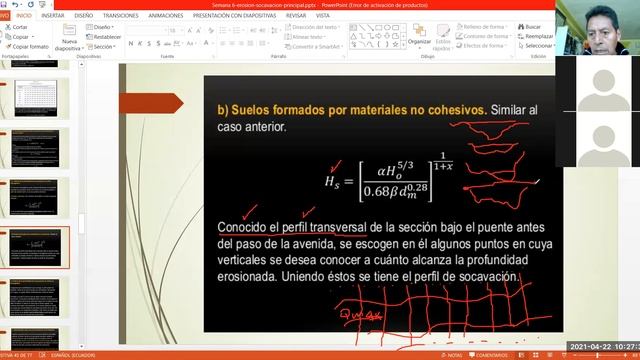Toggle bold (N) formatting
This screenshot has height=360, width=640.
(131, 43)
